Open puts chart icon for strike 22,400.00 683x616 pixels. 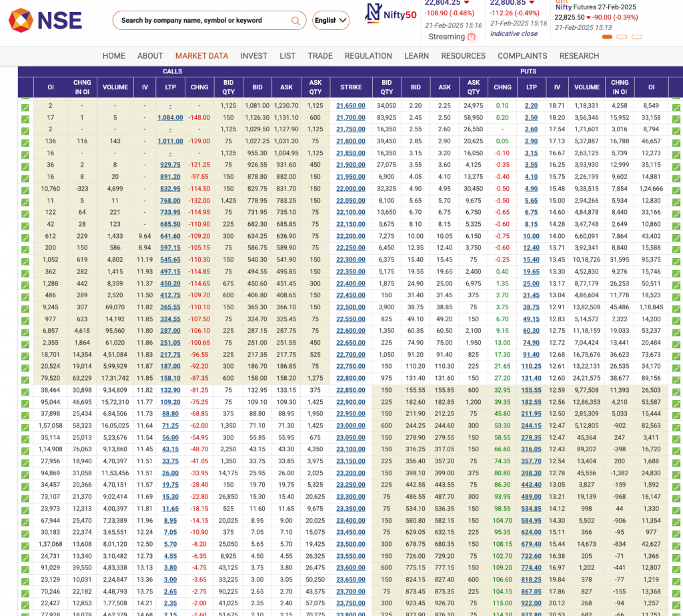[676, 285]
